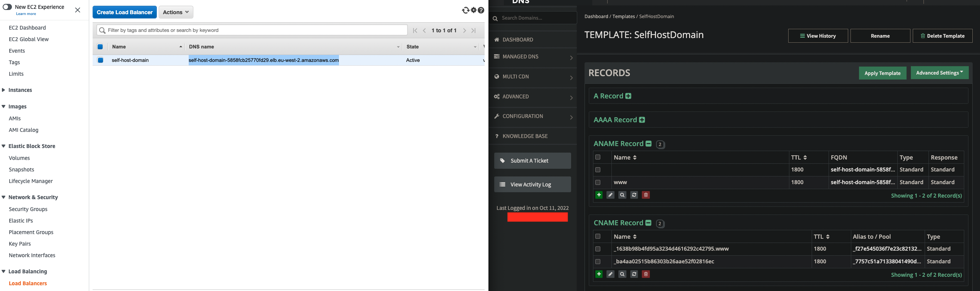Collapse the Elastic Block Store section

3,146
